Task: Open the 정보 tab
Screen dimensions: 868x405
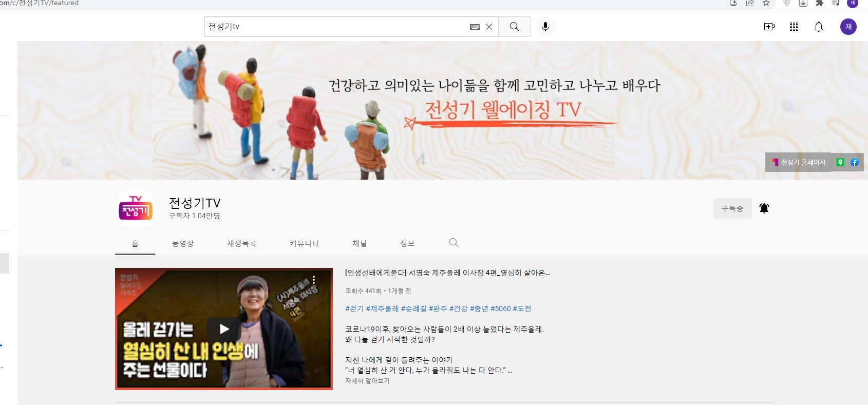Action: pos(407,243)
